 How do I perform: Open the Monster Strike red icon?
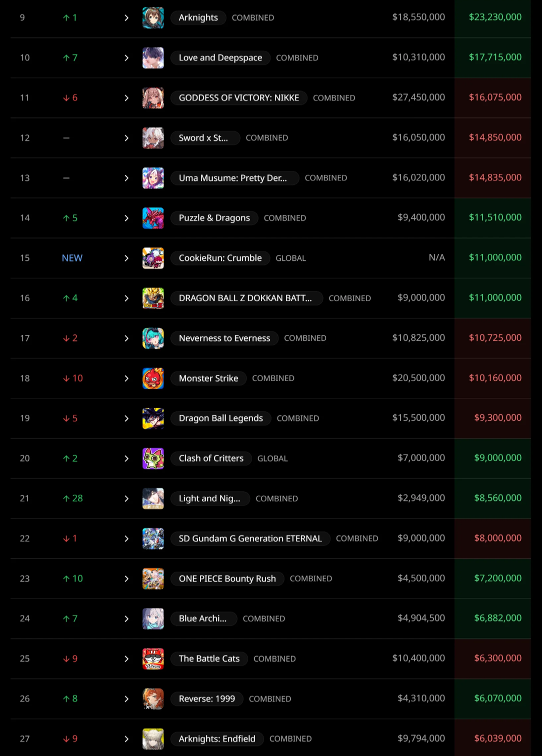click(x=153, y=378)
